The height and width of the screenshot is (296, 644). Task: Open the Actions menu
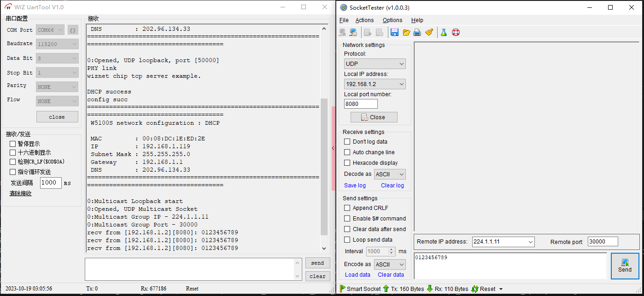click(364, 20)
